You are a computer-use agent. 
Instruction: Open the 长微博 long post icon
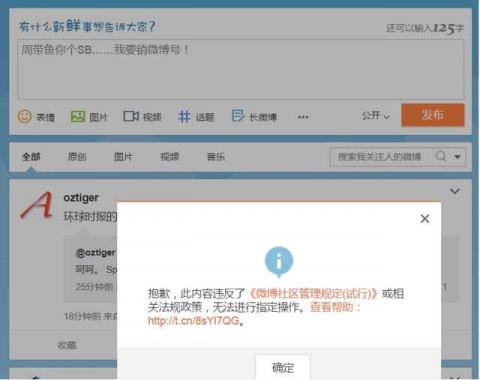(x=238, y=116)
